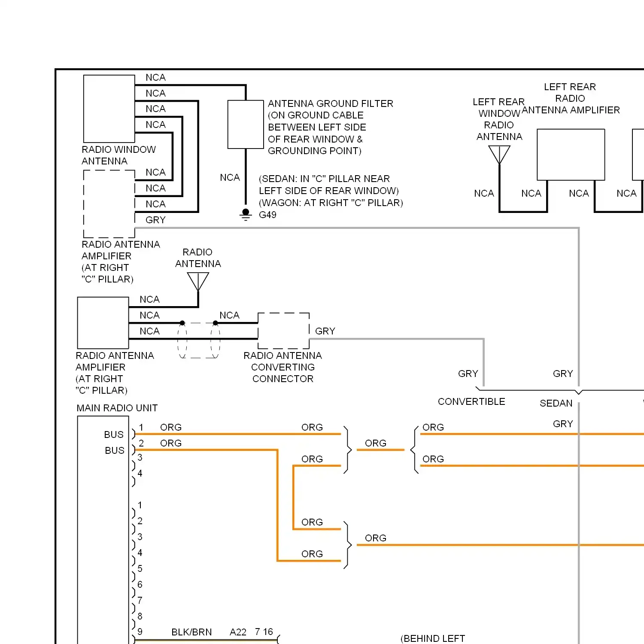The width and height of the screenshot is (644, 644).
Task: Click pin 6 on the main radio unit
Action: coord(140,584)
